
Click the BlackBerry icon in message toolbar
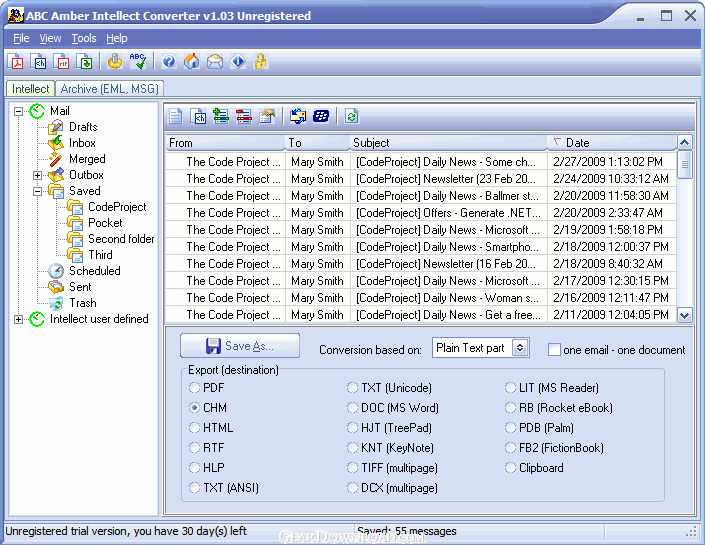[x=321, y=116]
